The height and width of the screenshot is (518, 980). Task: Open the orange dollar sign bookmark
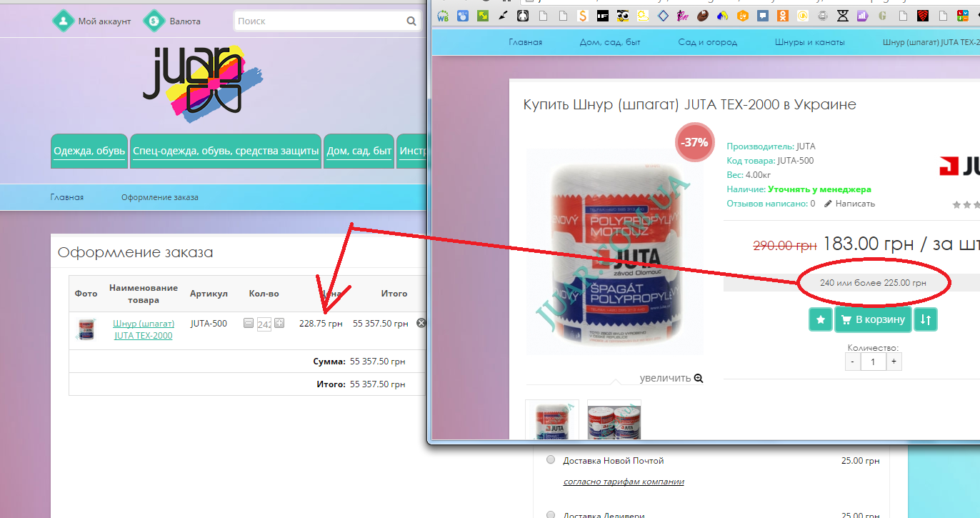tap(583, 16)
